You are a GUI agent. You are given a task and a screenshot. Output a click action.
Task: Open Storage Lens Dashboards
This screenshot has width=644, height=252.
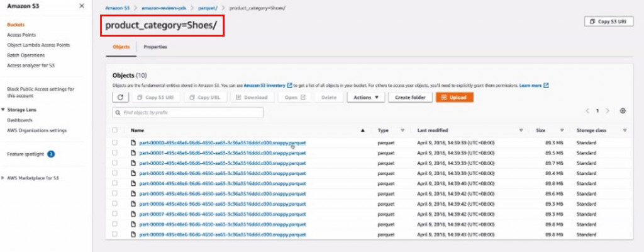pos(19,120)
